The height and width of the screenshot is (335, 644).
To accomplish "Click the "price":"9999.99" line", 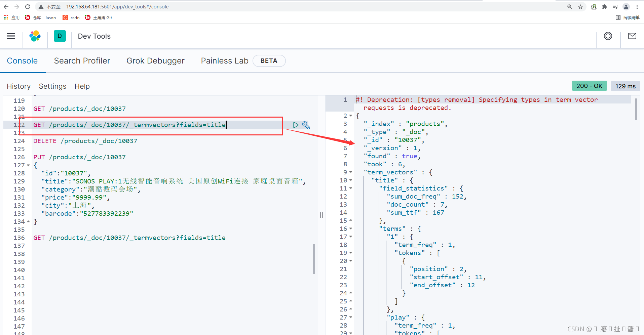I will point(75,198).
